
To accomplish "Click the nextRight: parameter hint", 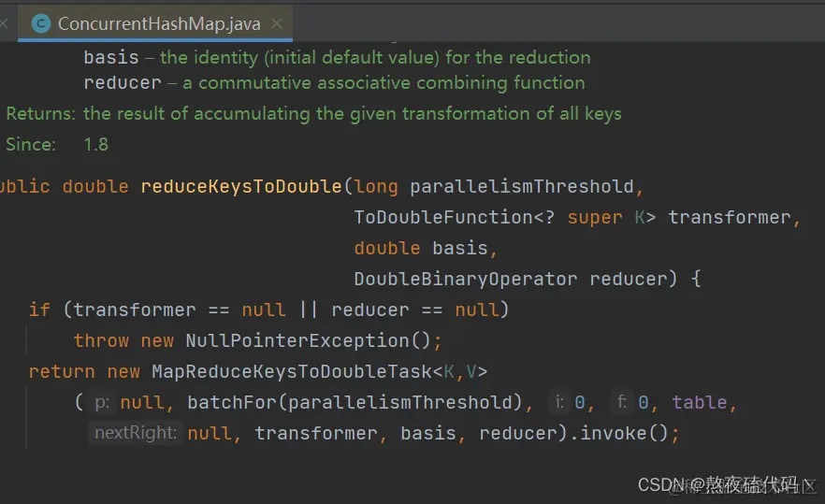I will [136, 432].
